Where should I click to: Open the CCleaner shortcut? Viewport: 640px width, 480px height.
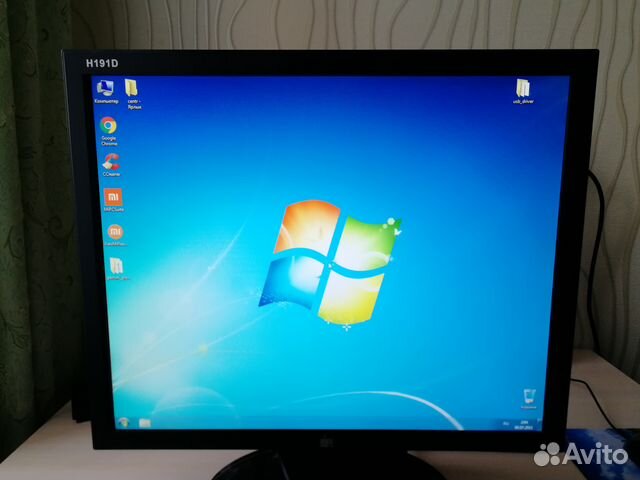pos(111,165)
